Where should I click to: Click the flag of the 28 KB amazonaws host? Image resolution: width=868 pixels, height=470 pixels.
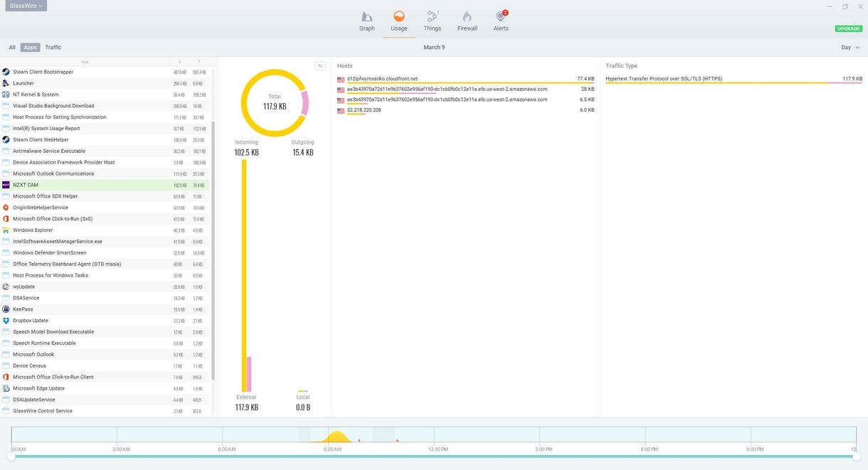[341, 90]
